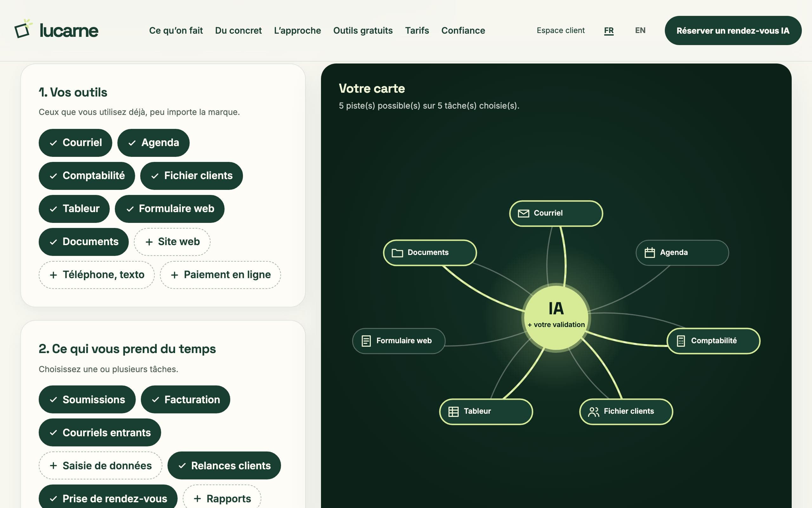Click the '5 piste(s) possible(s)' summary text

pyautogui.click(x=429, y=106)
